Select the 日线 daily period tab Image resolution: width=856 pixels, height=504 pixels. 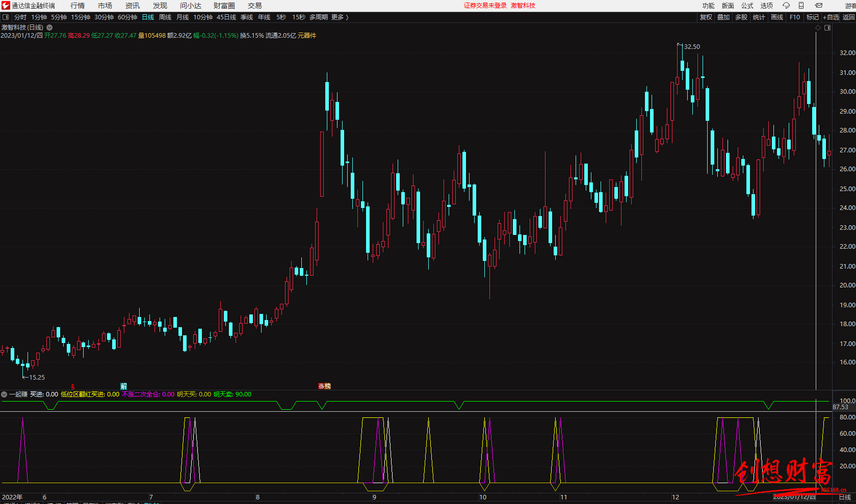[148, 17]
